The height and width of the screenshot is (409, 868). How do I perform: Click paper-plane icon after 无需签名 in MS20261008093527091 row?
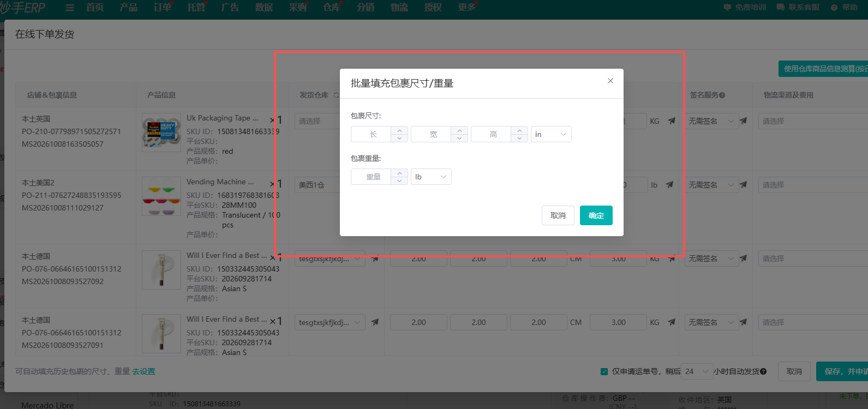(x=743, y=322)
